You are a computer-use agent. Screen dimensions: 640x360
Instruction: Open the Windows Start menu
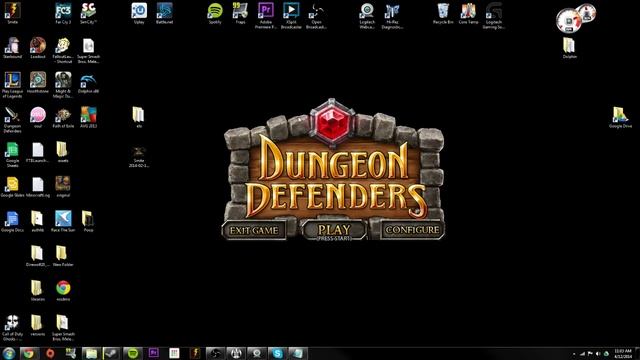click(8, 353)
